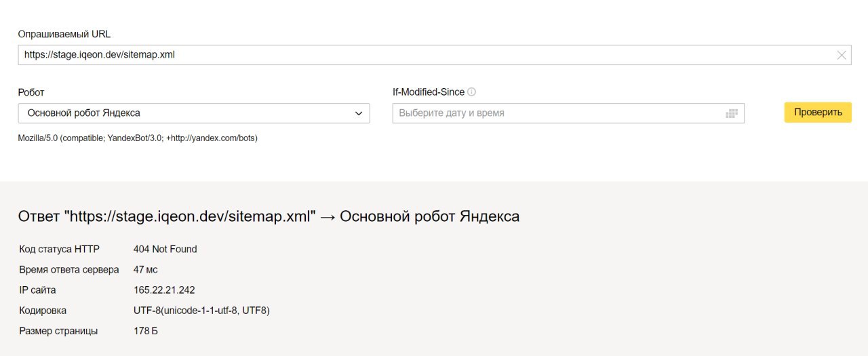This screenshot has height=356, width=868.
Task: Click the 'IP сайта' label
Action: 38,290
